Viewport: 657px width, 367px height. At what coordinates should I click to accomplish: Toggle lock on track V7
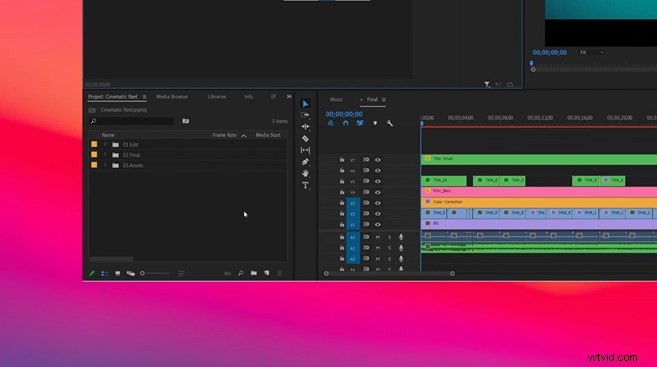(x=342, y=160)
